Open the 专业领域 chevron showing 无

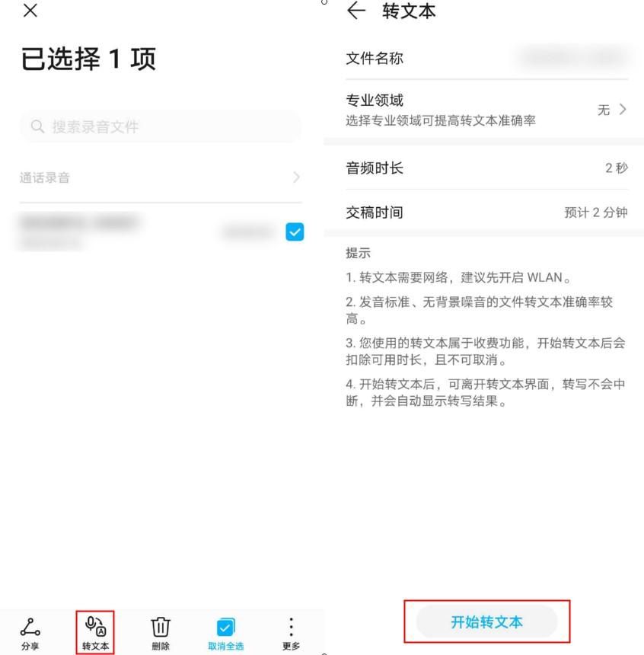click(x=623, y=110)
